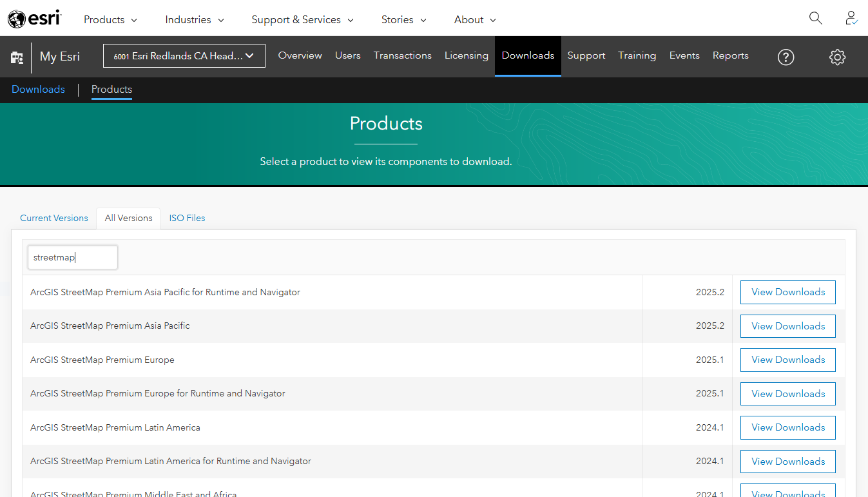Click the My Esri title link
The height and width of the screenshot is (497, 868).
60,57
